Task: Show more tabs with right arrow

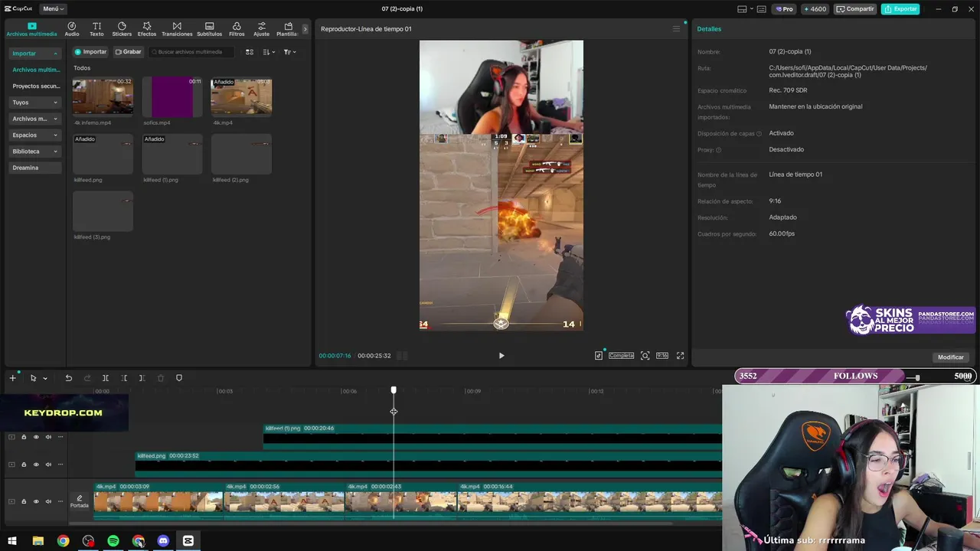Action: tap(305, 29)
